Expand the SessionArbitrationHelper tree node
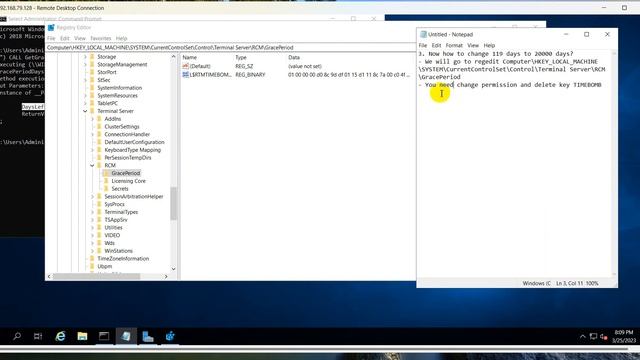This screenshot has width=640, height=360. [92, 196]
